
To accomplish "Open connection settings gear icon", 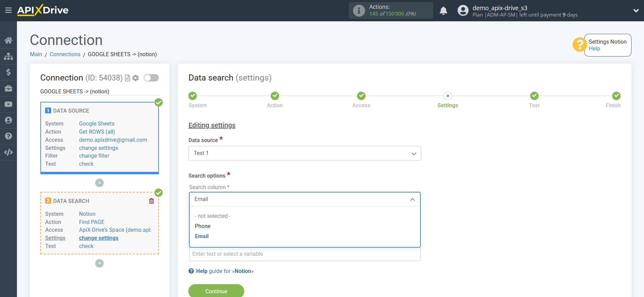I will 136,78.
